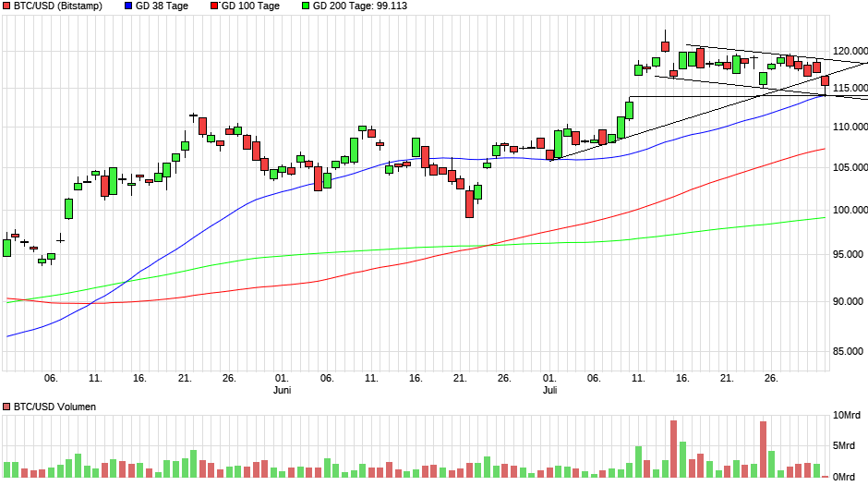The image size is (868, 486).
Task: Click the 85.000 price axis label
Action: (848, 351)
